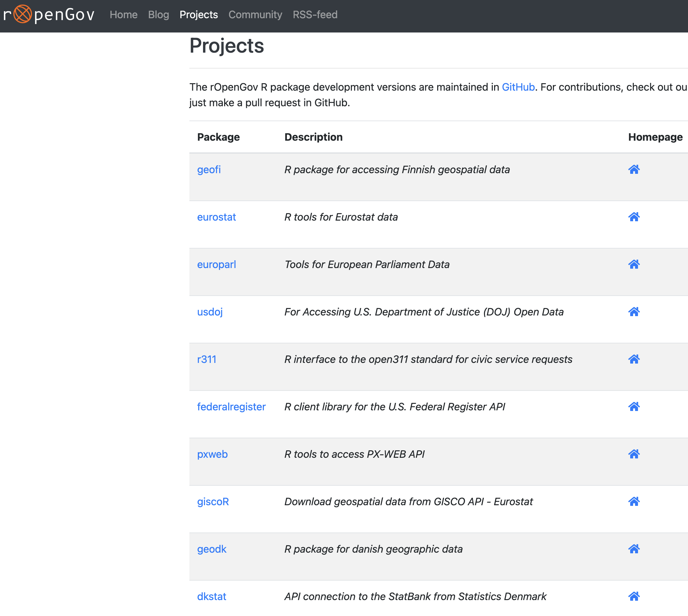Open federalregister homepage icon
The height and width of the screenshot is (616, 688).
pos(633,406)
